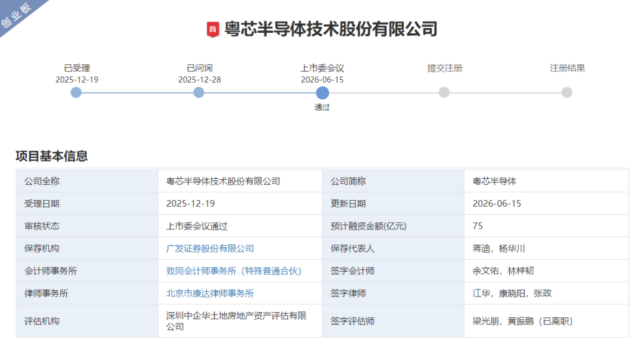Click the 评估机构 label cell
The width and height of the screenshot is (644, 352).
tap(87, 321)
